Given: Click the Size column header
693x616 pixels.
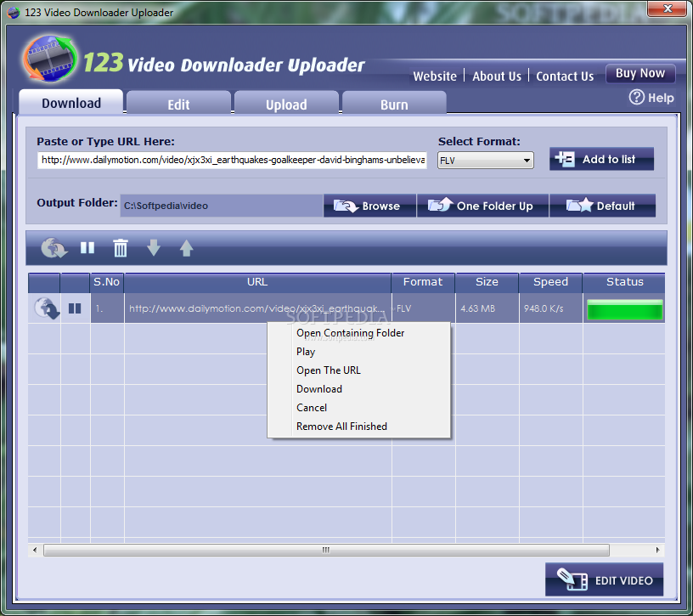Looking at the screenshot, I should 487,282.
